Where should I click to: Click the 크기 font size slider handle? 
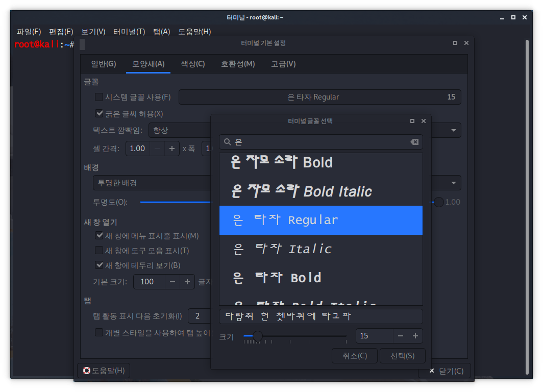(x=257, y=335)
